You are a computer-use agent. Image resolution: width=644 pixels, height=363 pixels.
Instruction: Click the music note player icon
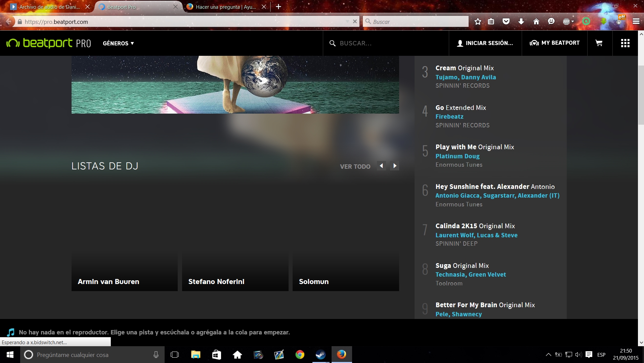pyautogui.click(x=11, y=332)
